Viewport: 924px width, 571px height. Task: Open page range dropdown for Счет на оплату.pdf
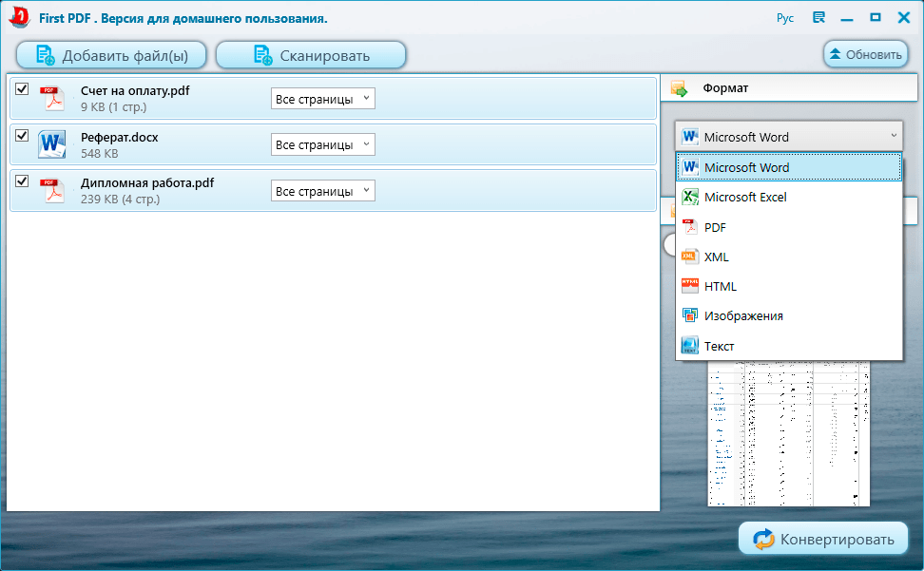click(323, 98)
